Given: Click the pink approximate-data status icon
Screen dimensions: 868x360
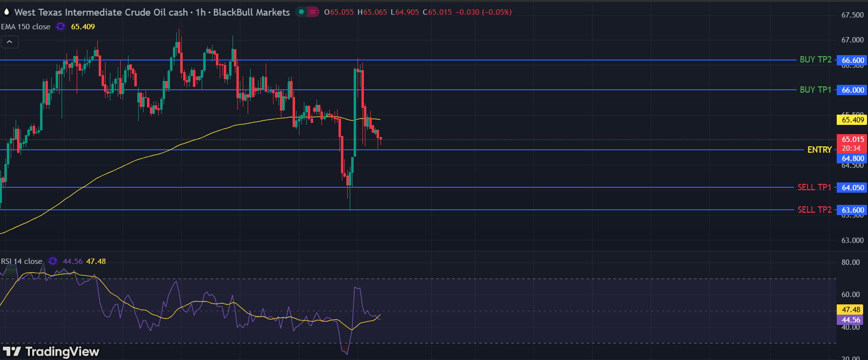Looking at the screenshot, I should click(313, 12).
